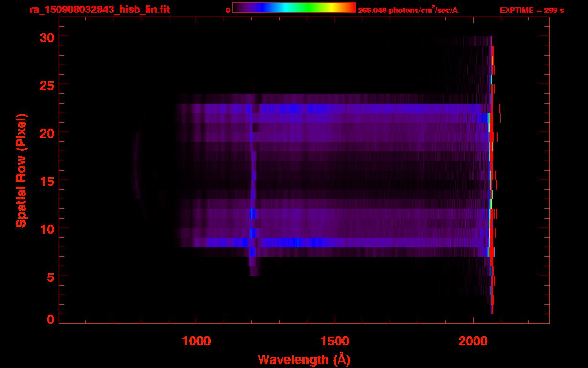Click the y-axis tick label 0
The width and height of the screenshot is (588, 368).
50,320
